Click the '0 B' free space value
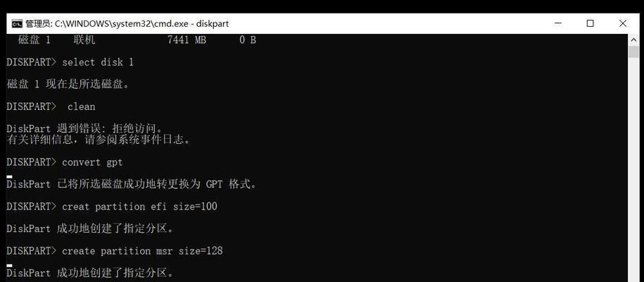The height and width of the screenshot is (282, 644). click(248, 40)
